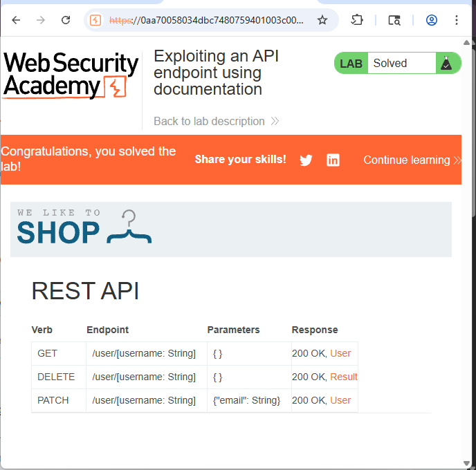This screenshot has width=476, height=470.
Task: Click the Web Security Academy logo
Action: 71,75
